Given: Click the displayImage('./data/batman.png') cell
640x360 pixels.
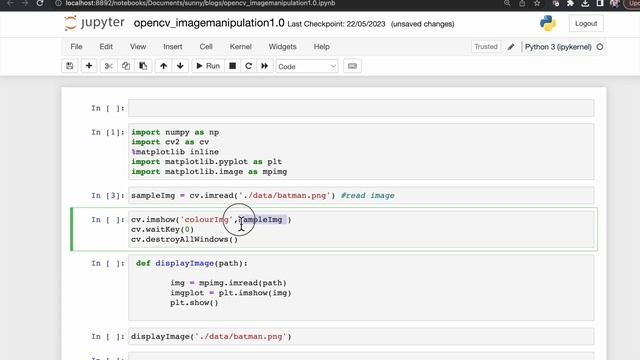Looking at the screenshot, I should point(361,337).
